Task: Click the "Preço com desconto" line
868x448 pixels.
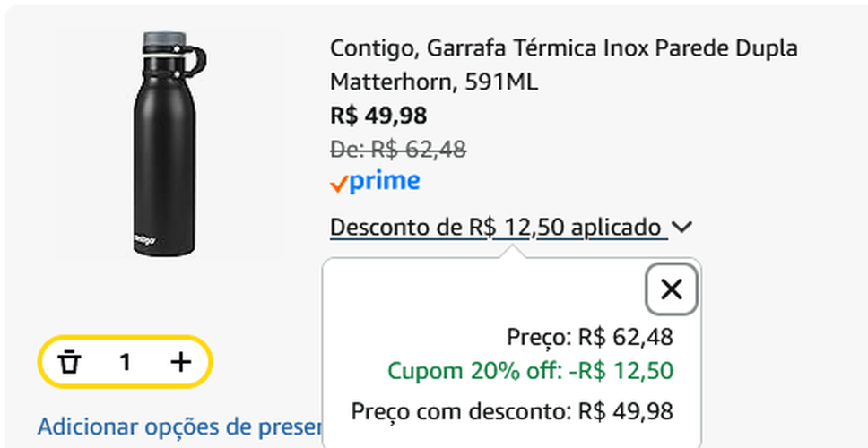Action: tap(512, 411)
